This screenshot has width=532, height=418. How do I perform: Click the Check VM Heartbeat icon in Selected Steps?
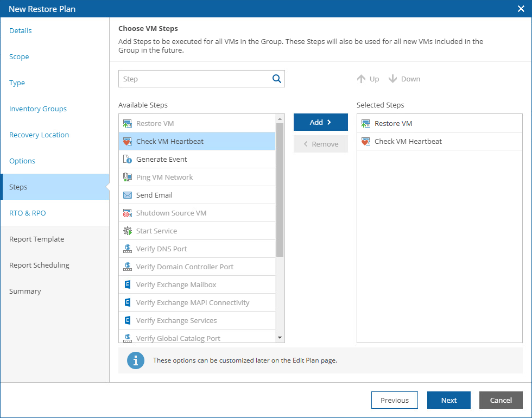tap(365, 142)
